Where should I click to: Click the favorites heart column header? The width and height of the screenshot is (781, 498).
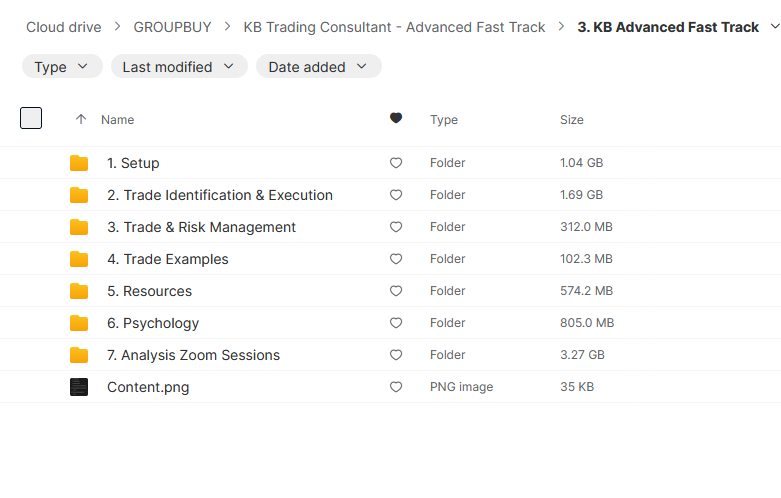click(x=396, y=119)
